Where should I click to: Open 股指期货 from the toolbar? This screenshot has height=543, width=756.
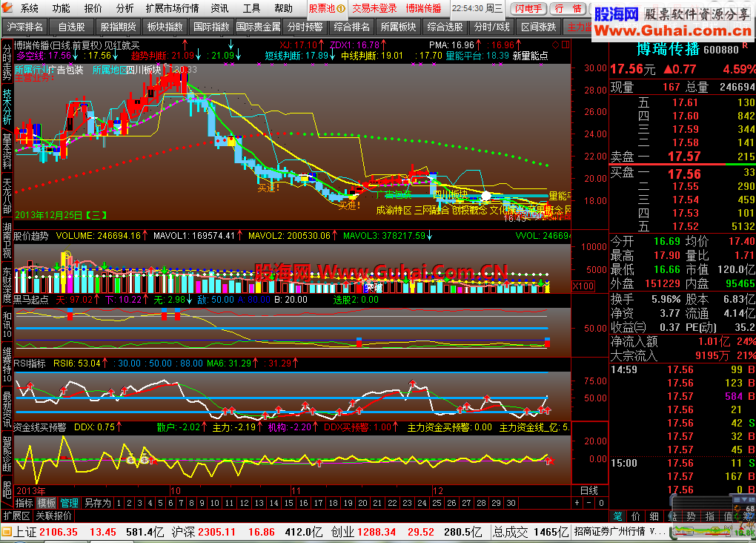click(118, 27)
